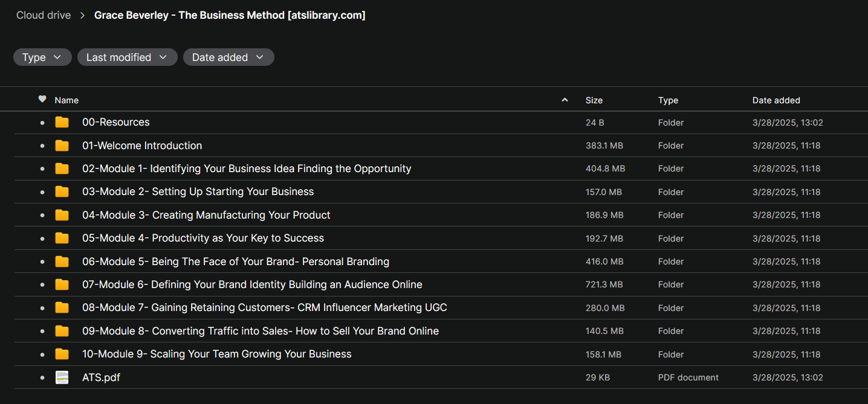
Task: Open the Date added filter dropdown
Action: click(x=228, y=57)
